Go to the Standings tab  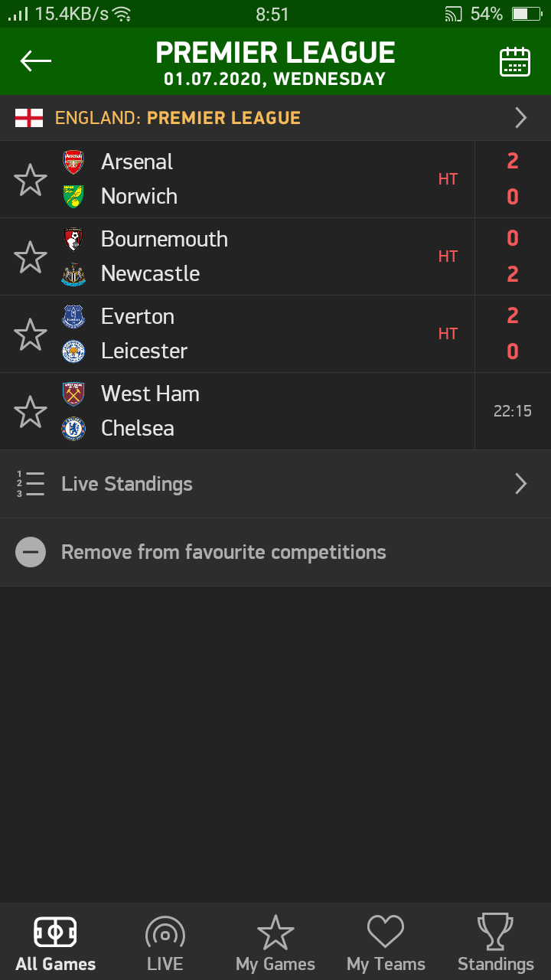[x=496, y=942]
